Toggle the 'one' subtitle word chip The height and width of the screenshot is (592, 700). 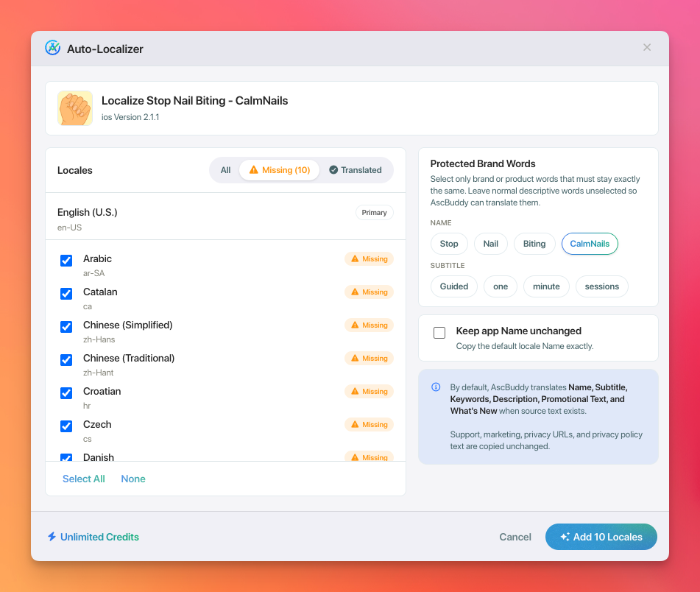click(x=501, y=286)
